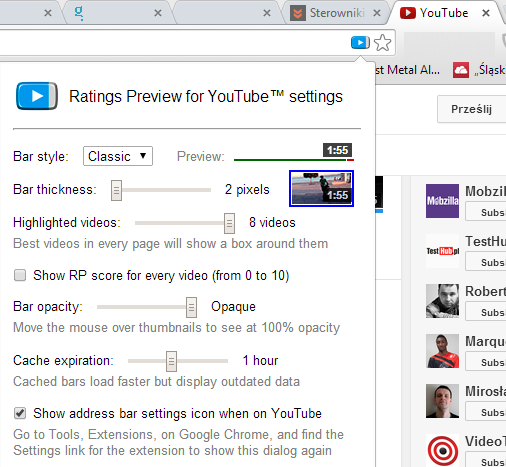
Task: Bookmark this page with the star icon
Action: point(382,43)
